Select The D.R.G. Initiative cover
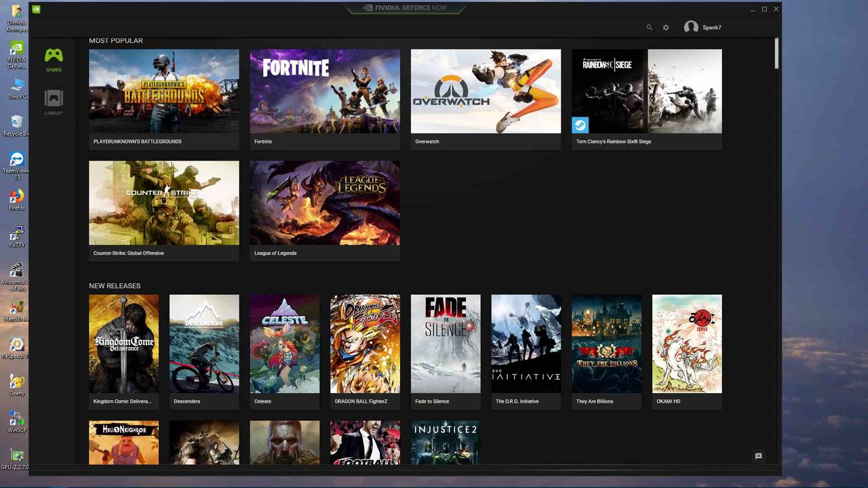The height and width of the screenshot is (488, 868). pyautogui.click(x=526, y=344)
